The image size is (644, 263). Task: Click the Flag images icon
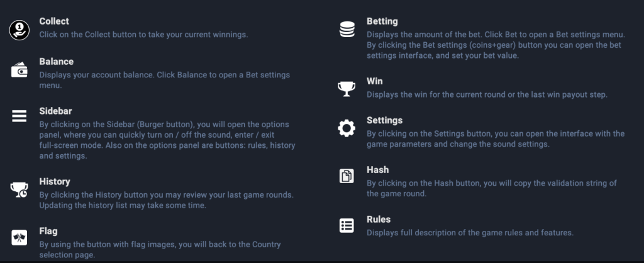(x=19, y=237)
